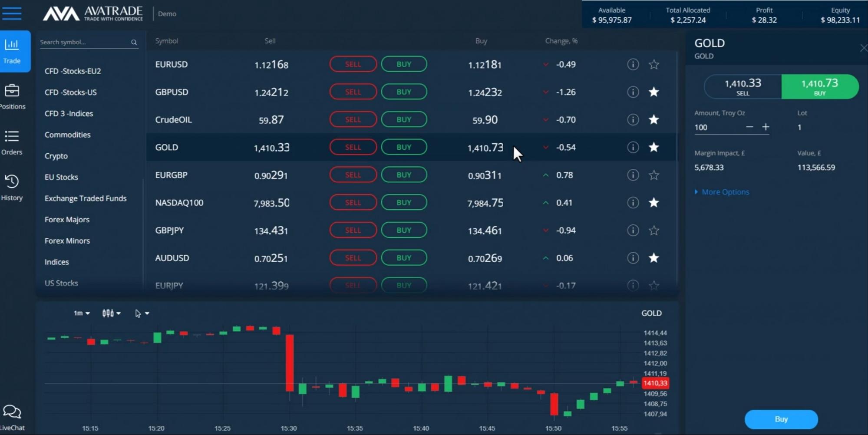Click the 1410,33 chart price marker
Image resolution: width=868 pixels, height=435 pixels.
[x=655, y=383]
